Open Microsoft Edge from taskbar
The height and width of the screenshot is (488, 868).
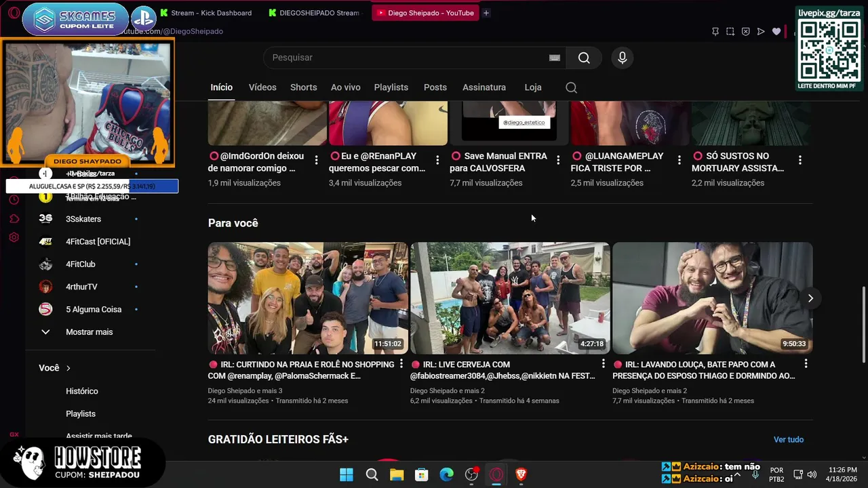pos(446,474)
